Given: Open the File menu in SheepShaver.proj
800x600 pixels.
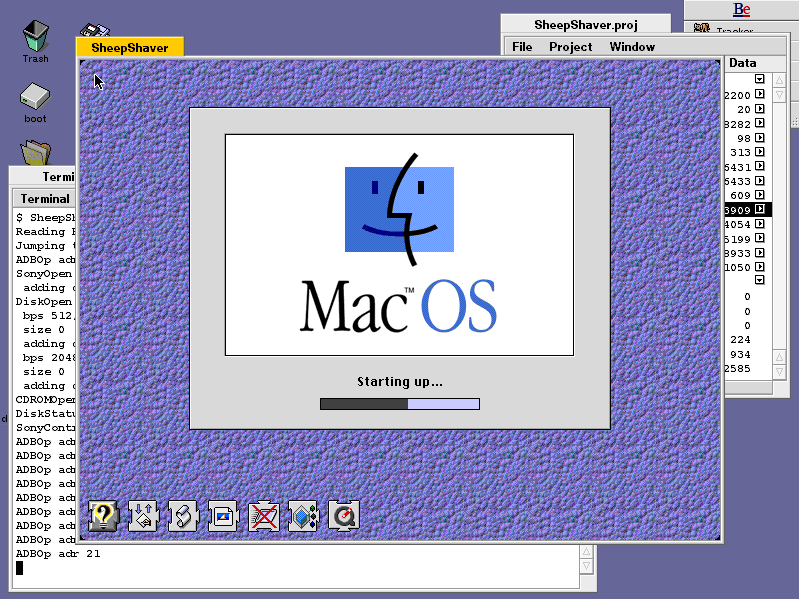Looking at the screenshot, I should [x=522, y=47].
